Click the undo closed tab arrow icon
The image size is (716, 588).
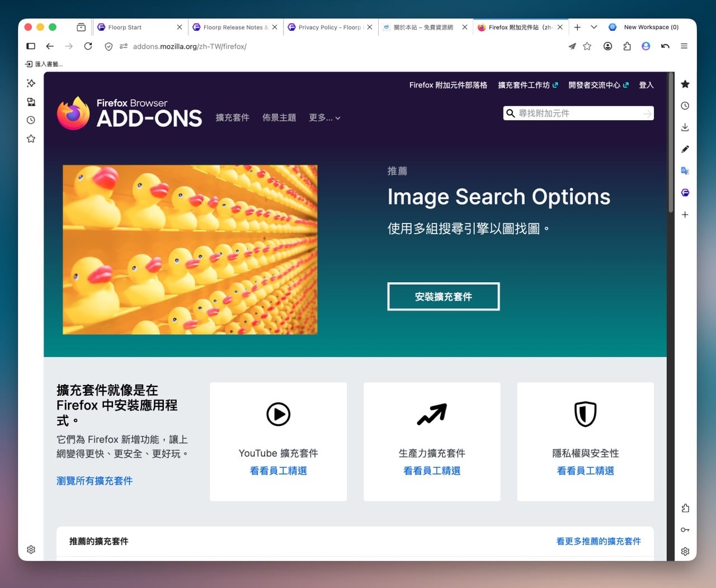(665, 46)
